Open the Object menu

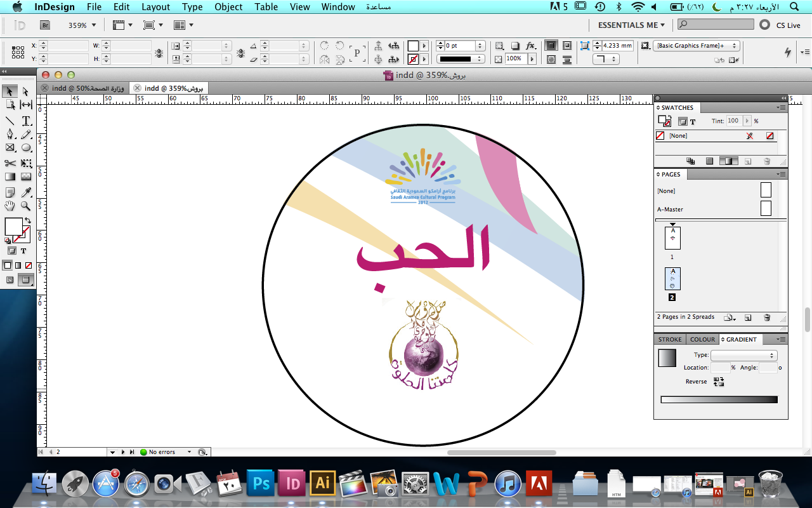pyautogui.click(x=228, y=7)
